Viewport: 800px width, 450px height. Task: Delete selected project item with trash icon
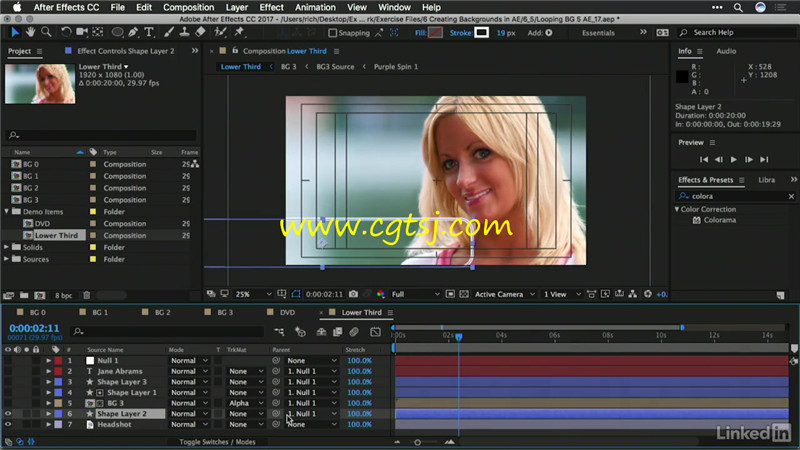(x=87, y=295)
